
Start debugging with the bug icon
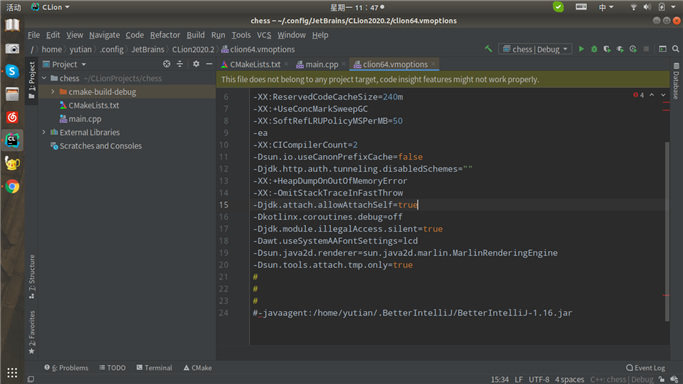coord(594,49)
